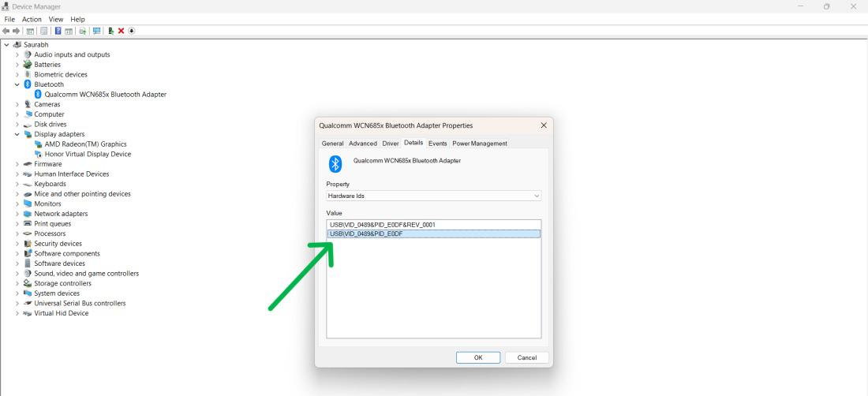The height and width of the screenshot is (396, 868).
Task: Click Cancel in the Properties dialog
Action: 527,357
